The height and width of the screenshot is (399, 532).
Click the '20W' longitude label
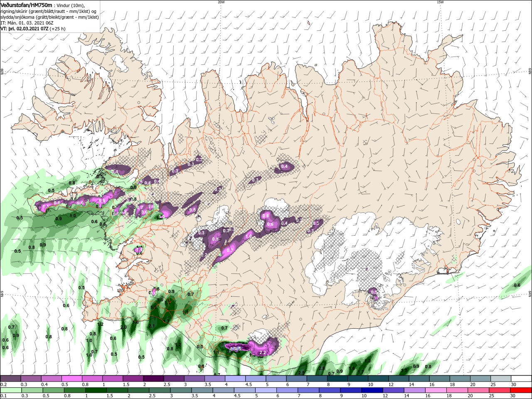pos(221,2)
